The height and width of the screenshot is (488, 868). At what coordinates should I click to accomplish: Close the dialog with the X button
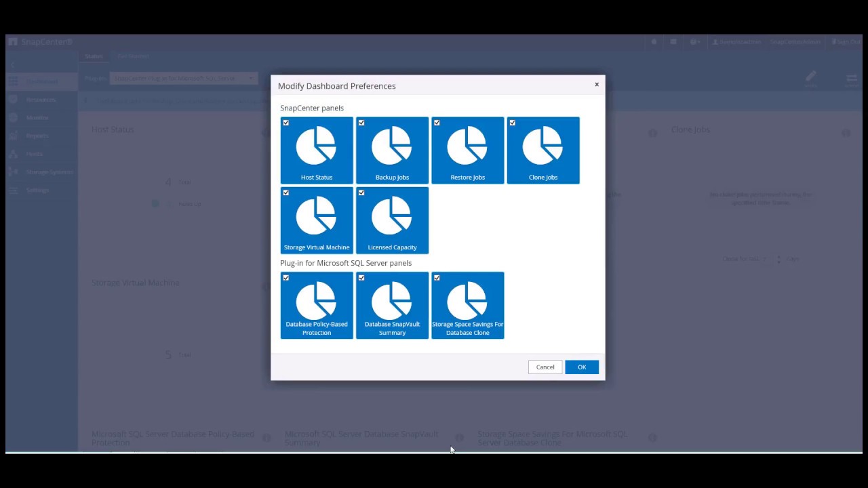coord(597,85)
